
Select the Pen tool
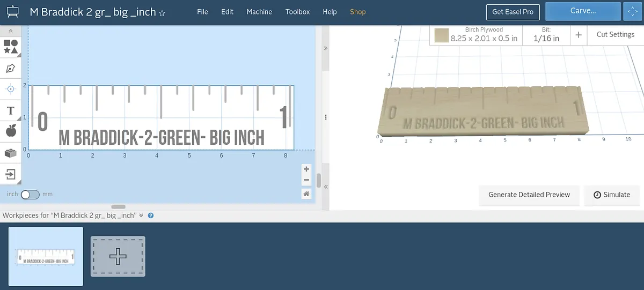10,68
